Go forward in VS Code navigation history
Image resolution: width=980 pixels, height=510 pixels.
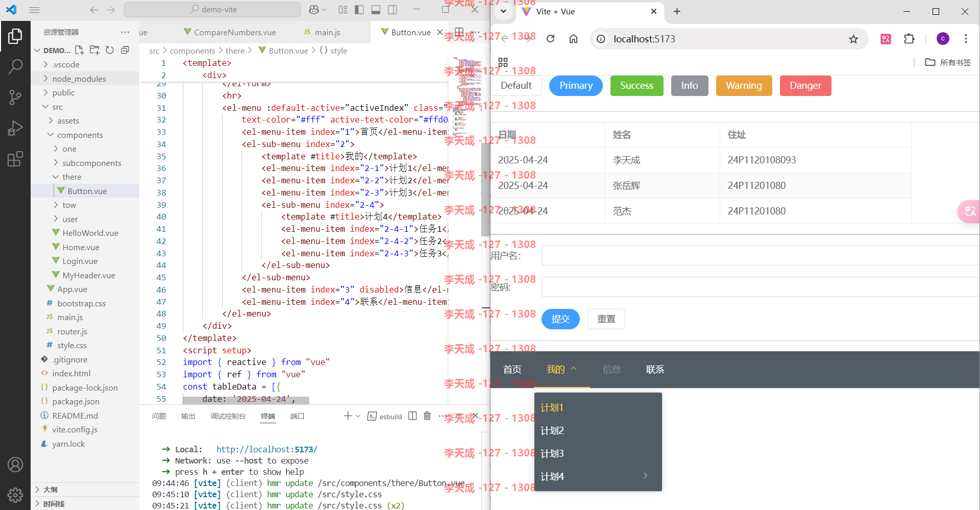[111, 10]
